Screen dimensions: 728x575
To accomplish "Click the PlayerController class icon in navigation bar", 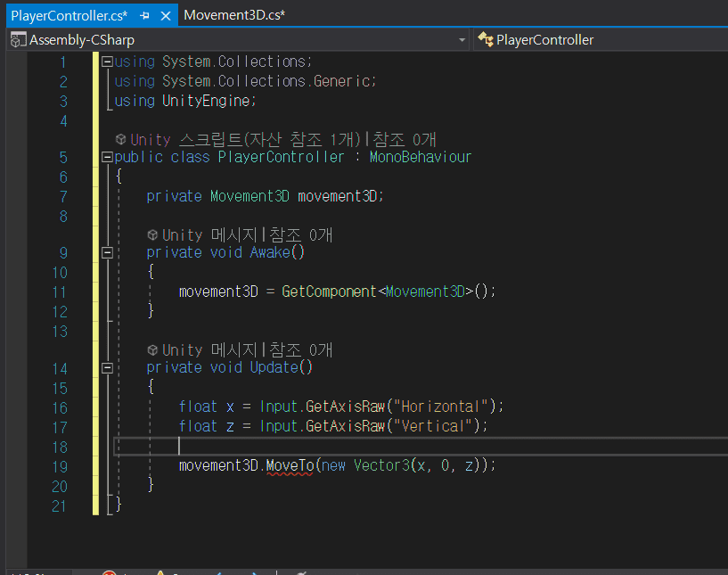I will [486, 40].
